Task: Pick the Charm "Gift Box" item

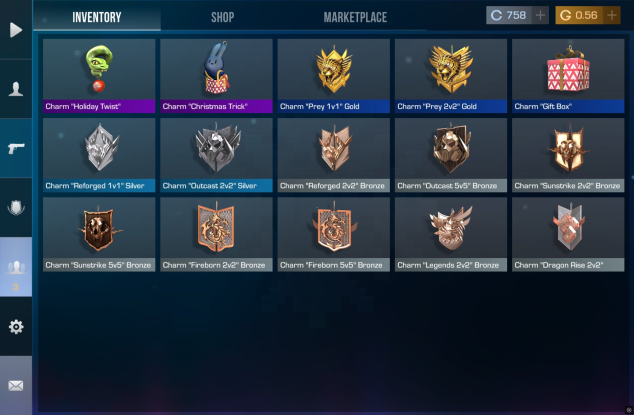Action: click(x=568, y=76)
